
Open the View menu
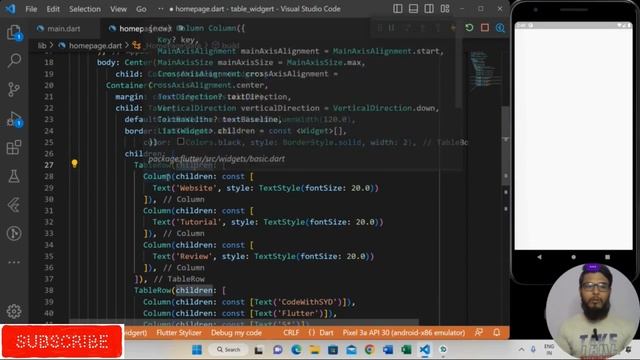pos(118,9)
